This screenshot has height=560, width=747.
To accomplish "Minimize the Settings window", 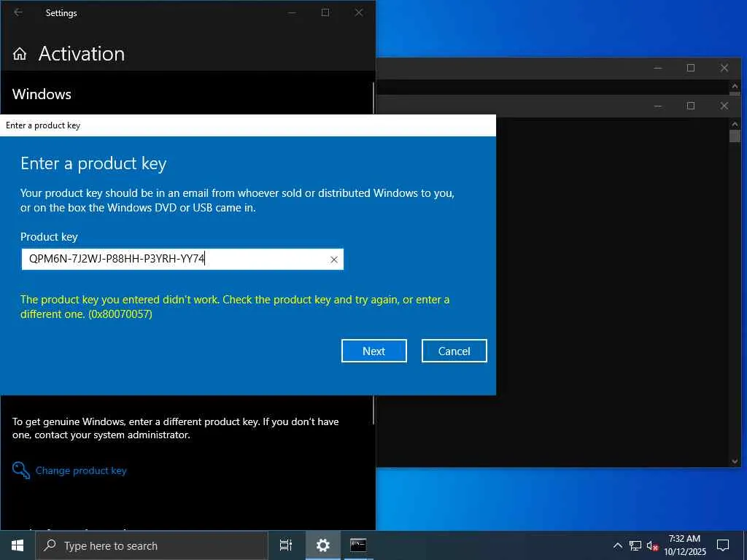I will coord(292,13).
